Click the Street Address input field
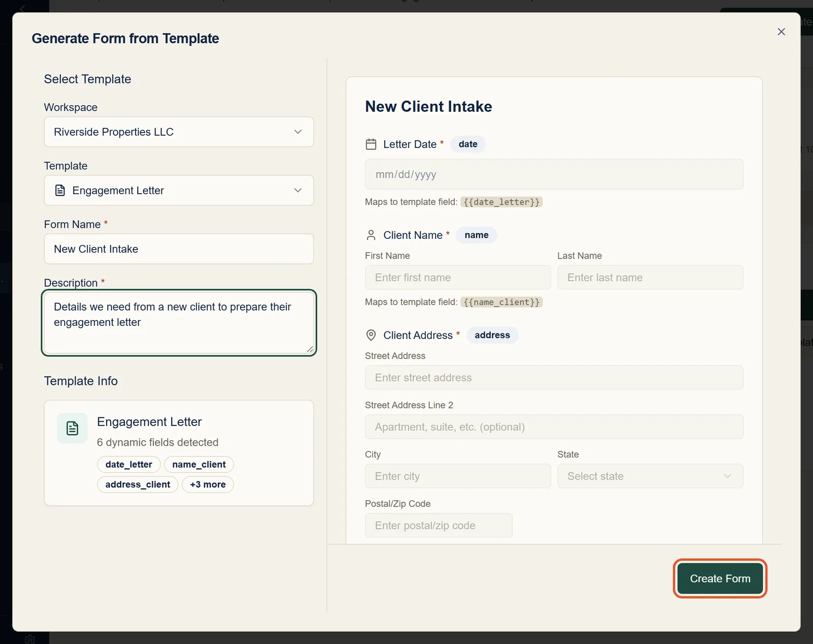 coord(554,378)
